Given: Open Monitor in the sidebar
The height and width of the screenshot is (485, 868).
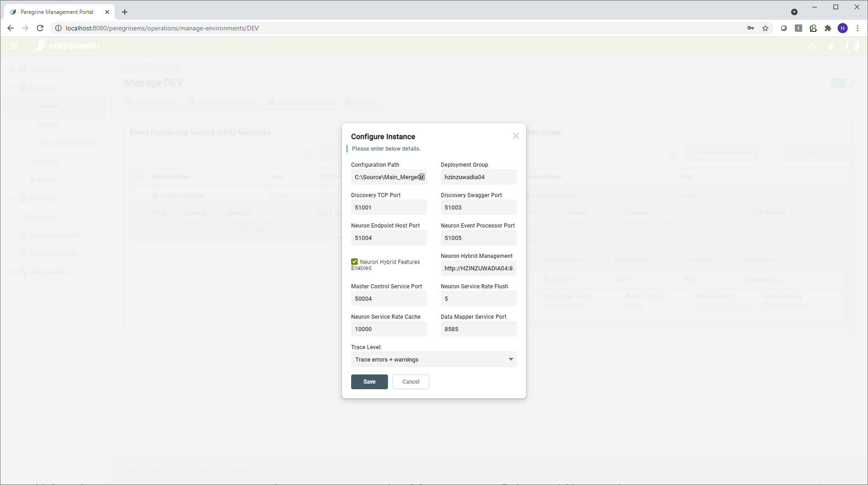Looking at the screenshot, I should 48,125.
